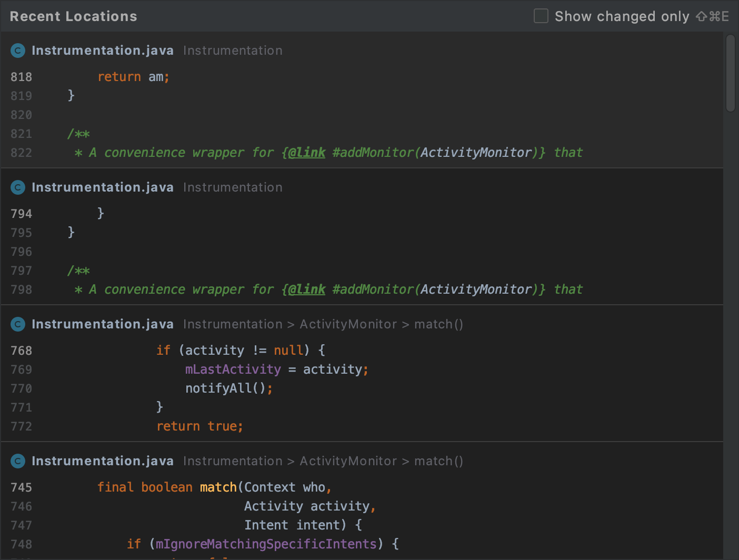Click 'return true;' on line 772
The image size is (739, 560).
point(200,426)
